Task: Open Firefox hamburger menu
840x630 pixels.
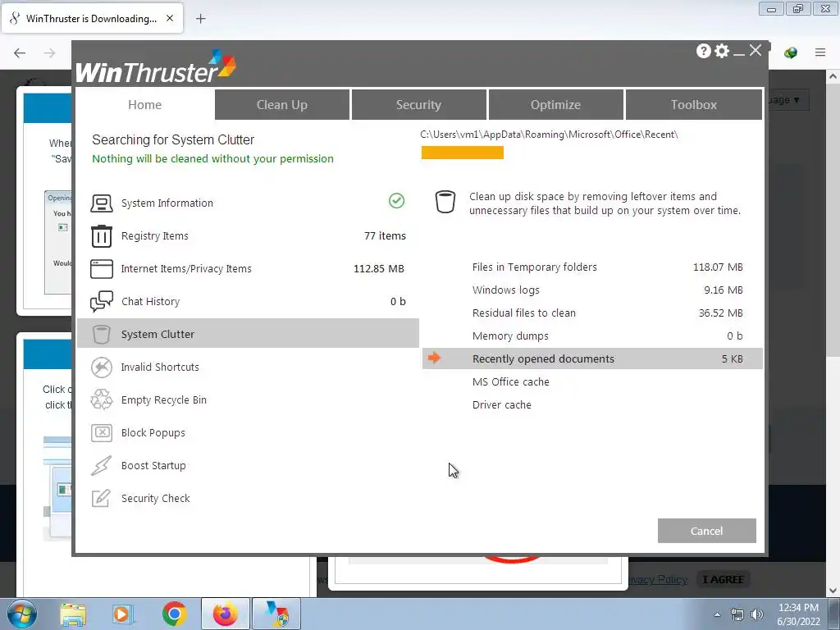Action: tap(820, 52)
